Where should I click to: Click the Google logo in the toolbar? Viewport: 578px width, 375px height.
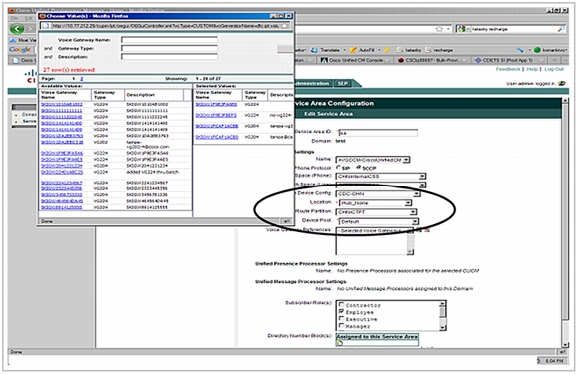click(x=20, y=49)
